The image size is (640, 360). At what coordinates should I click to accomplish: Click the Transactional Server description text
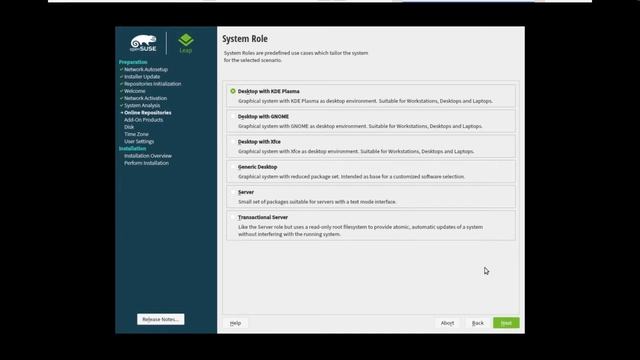pyautogui.click(x=360, y=231)
